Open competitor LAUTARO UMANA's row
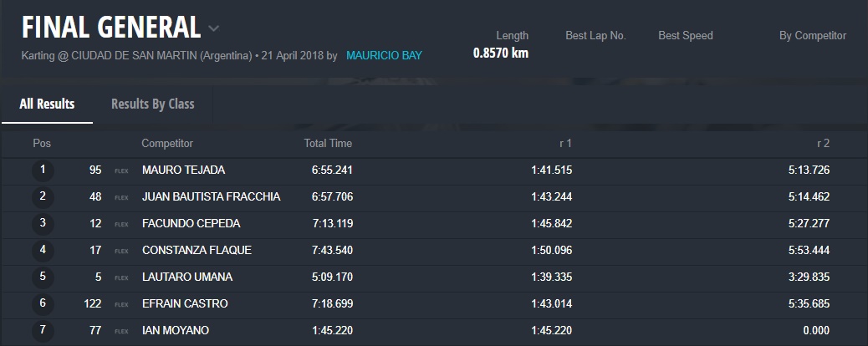This screenshot has height=346, width=868. [187, 277]
